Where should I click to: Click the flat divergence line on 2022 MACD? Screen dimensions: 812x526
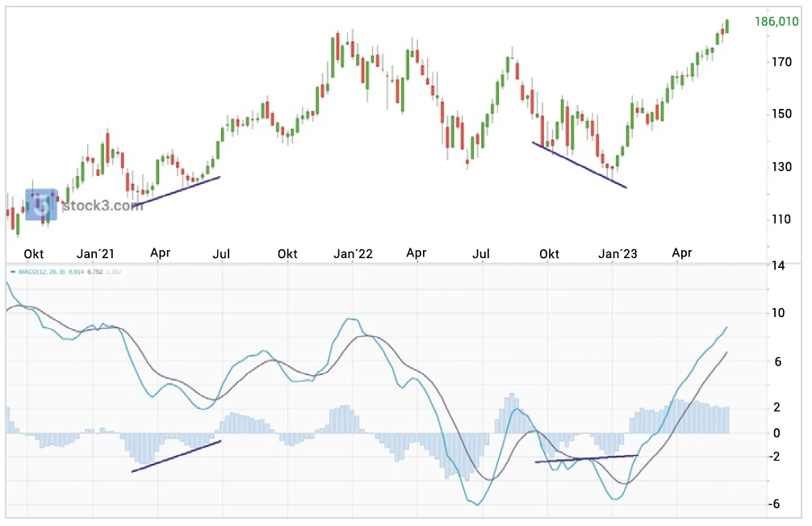tap(586, 458)
